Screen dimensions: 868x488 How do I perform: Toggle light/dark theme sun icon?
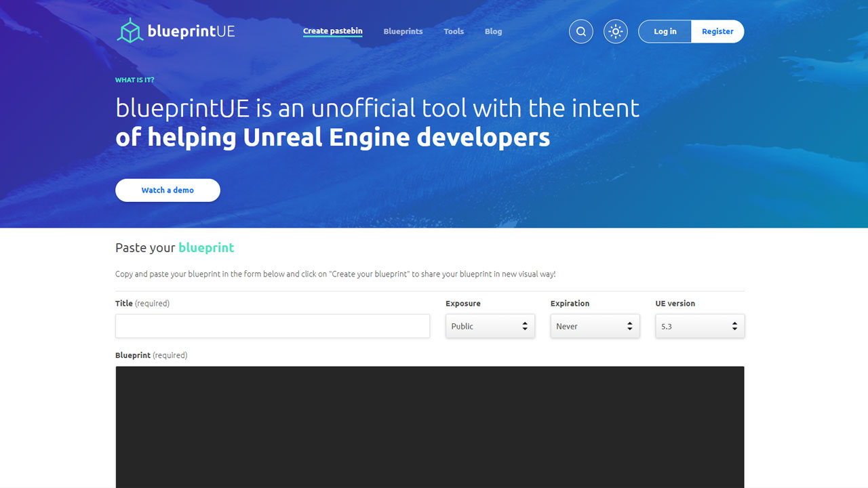click(616, 31)
